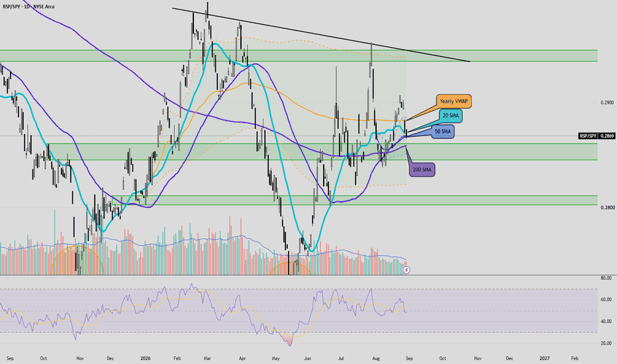Click the Jun label on time axis
This screenshot has height=364, width=617.
(308, 359)
